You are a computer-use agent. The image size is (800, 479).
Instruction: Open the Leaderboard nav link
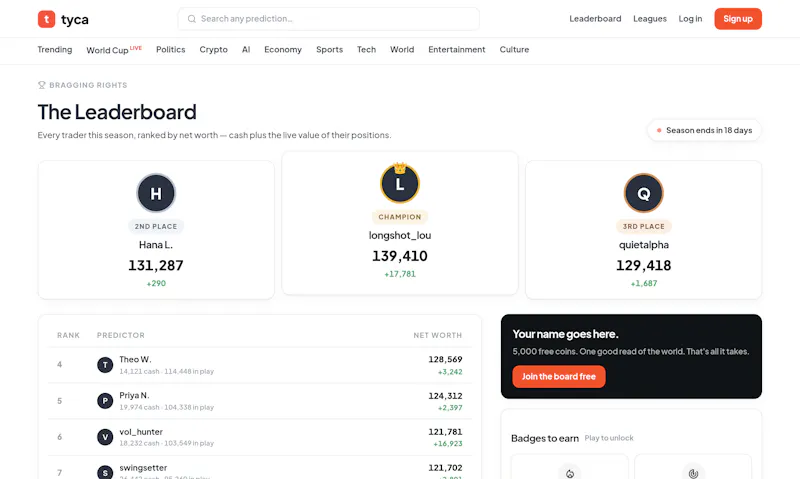[x=595, y=19]
